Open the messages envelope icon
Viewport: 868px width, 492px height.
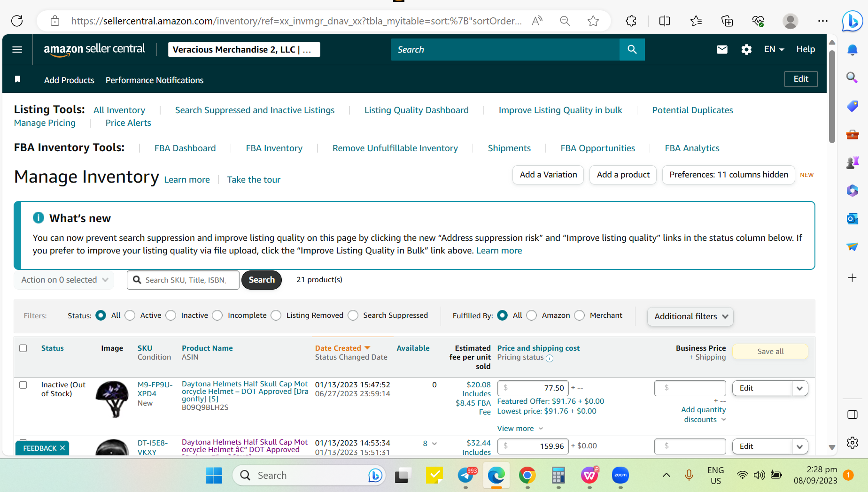[722, 49]
